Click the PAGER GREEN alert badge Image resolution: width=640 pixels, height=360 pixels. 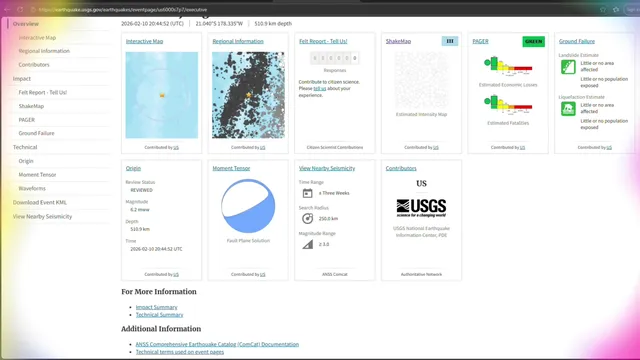tap(533, 41)
